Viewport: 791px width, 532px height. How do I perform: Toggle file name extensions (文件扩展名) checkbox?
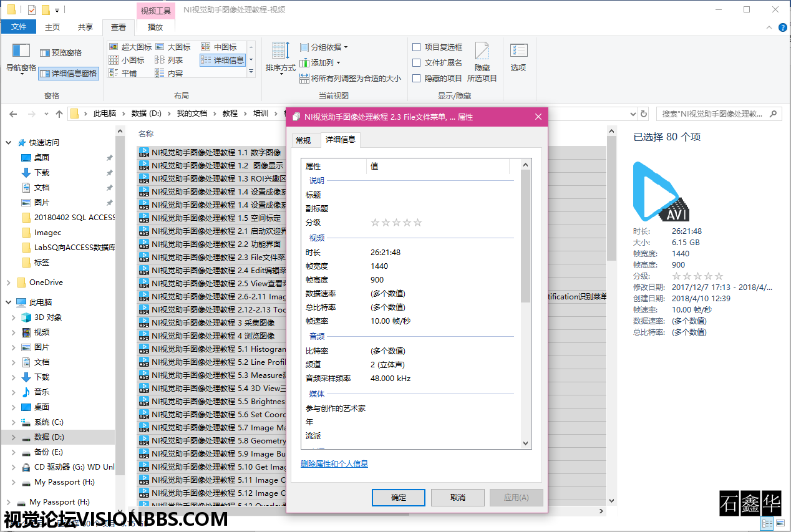[x=417, y=63]
